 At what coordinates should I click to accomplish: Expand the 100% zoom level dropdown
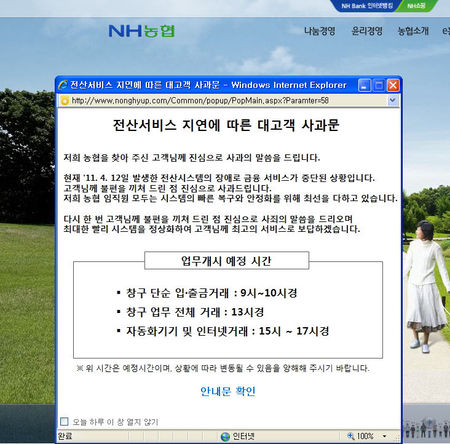(384, 436)
